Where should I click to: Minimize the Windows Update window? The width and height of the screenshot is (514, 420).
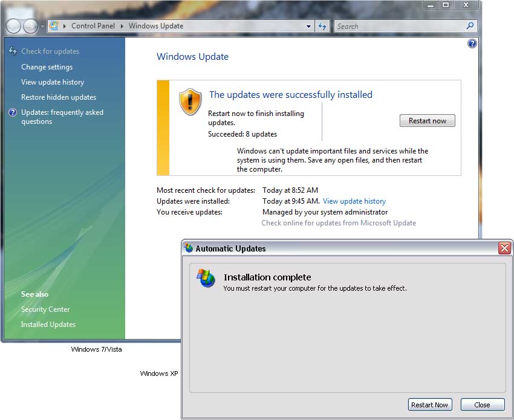click(x=431, y=5)
